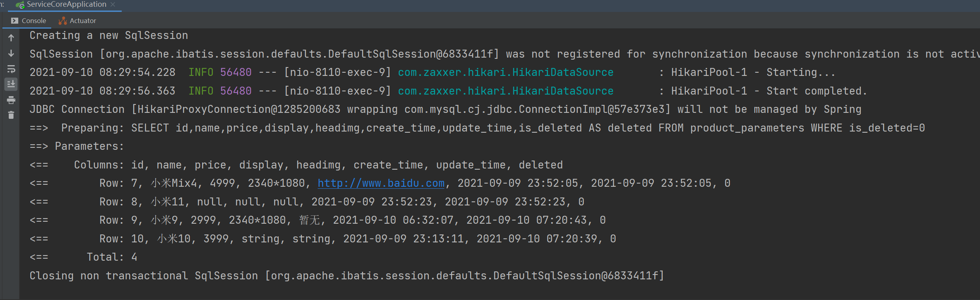Print the console output with printer icon

[x=11, y=100]
